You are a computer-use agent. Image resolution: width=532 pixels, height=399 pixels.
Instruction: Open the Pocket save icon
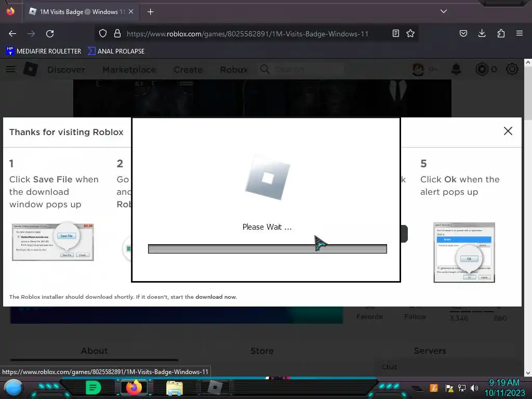tap(463, 34)
